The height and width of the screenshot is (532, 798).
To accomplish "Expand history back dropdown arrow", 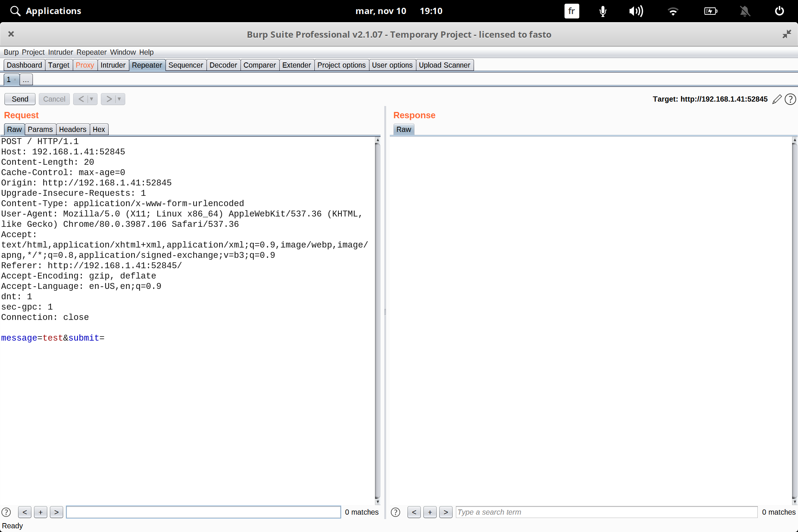I will click(92, 99).
